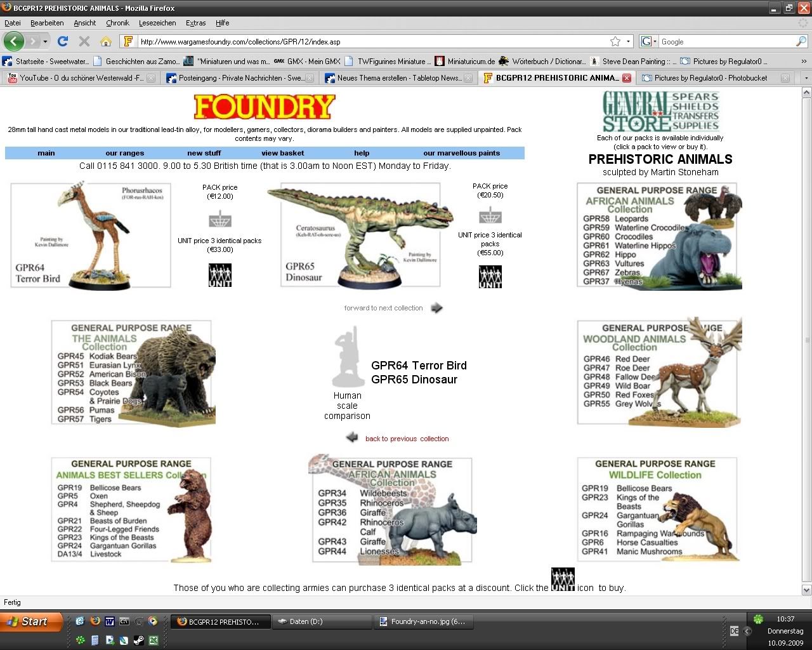This screenshot has width=812, height=650.
Task: Show more bookmarks chevron
Action: tap(804, 61)
